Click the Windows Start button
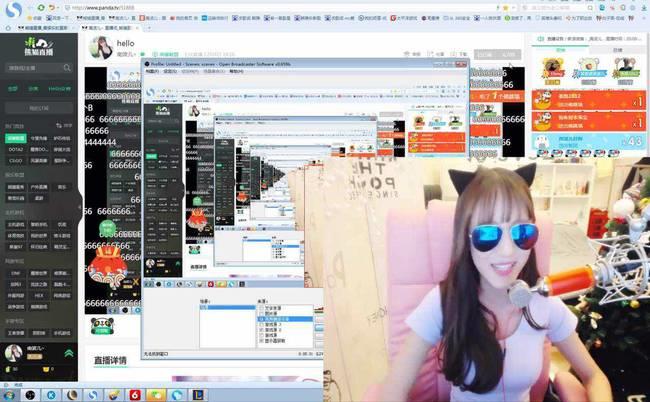Screen dimensions: 650x402 [x=9, y=395]
